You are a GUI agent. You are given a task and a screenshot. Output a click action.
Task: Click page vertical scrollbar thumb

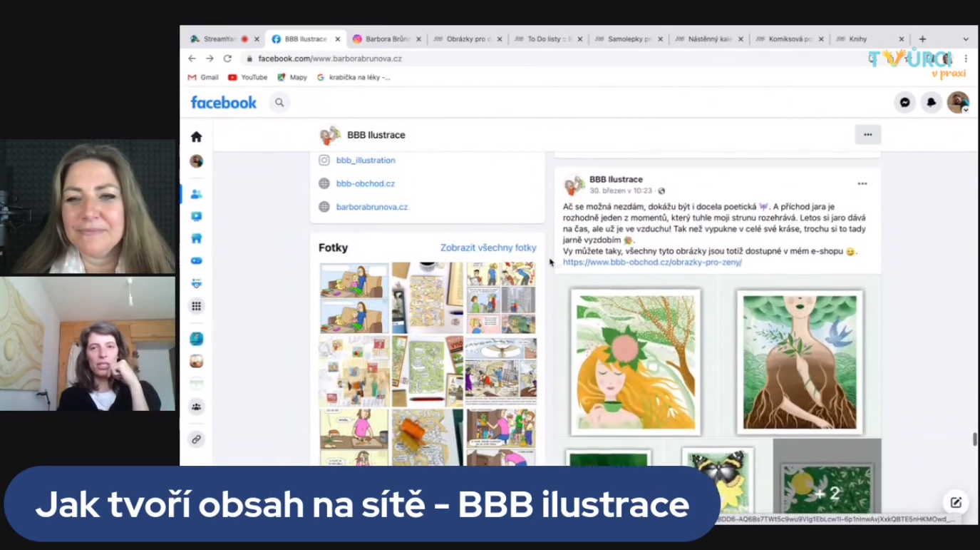(x=974, y=439)
